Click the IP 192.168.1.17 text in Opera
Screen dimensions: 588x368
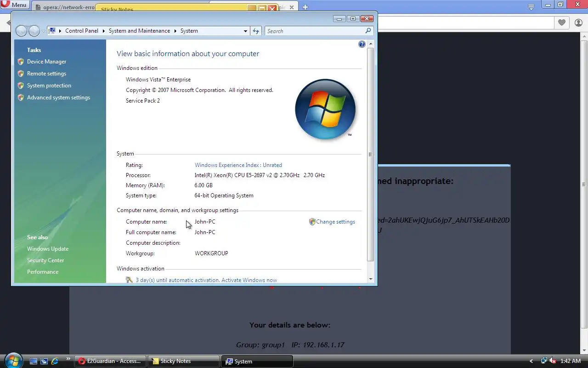coord(318,345)
